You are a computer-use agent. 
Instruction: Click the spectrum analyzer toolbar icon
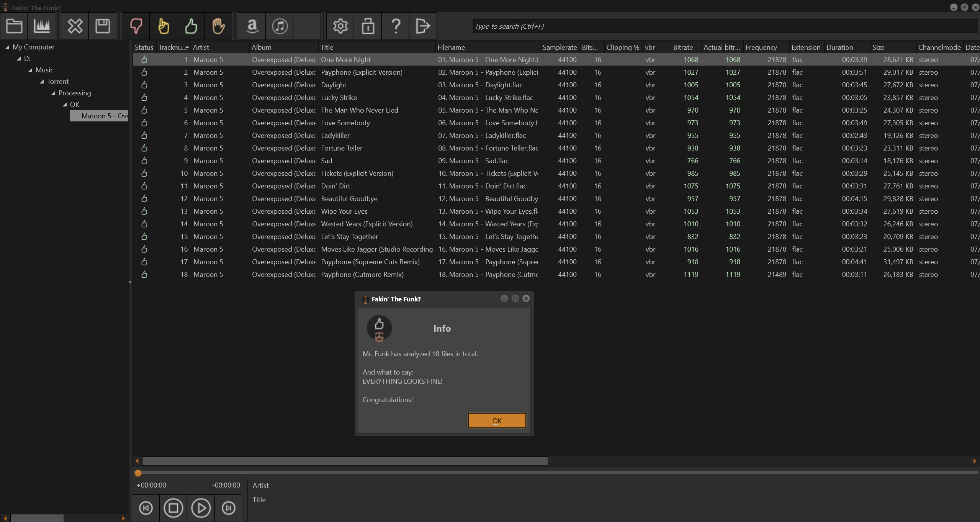click(x=42, y=26)
